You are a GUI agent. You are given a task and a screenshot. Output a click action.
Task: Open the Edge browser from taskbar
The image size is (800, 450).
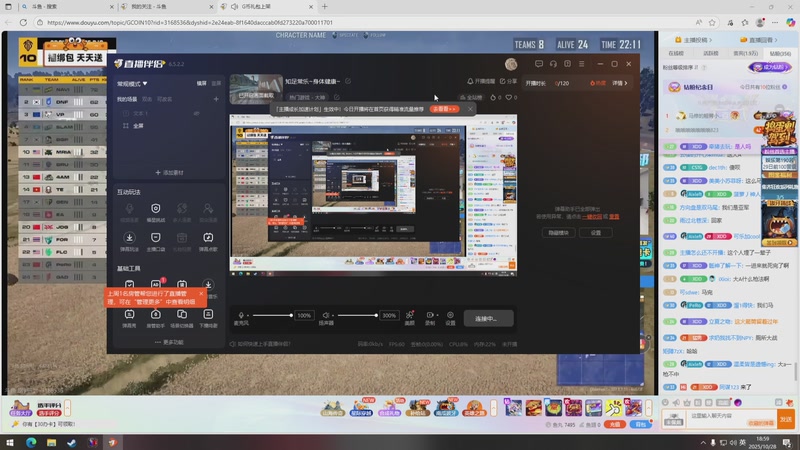tap(31, 442)
